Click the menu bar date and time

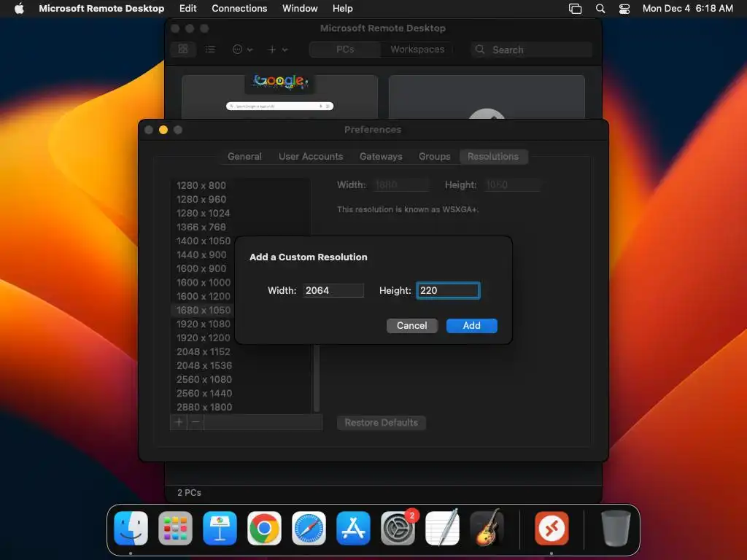tap(687, 9)
